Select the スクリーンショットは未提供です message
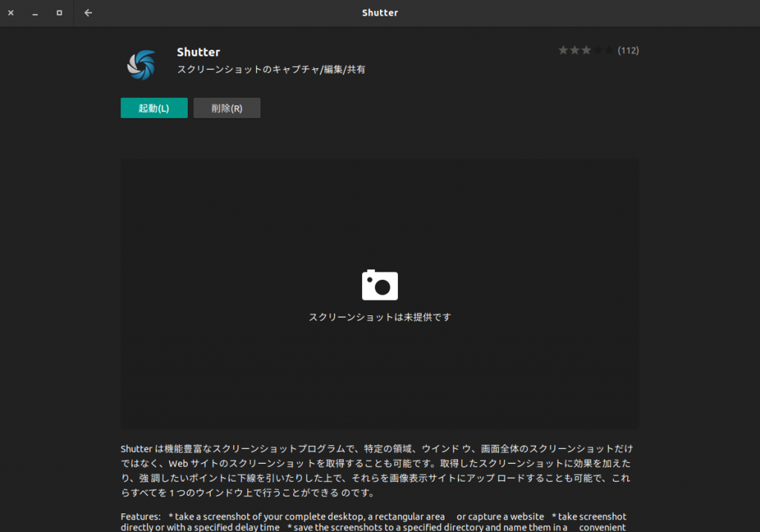Image resolution: width=760 pixels, height=532 pixels. point(380,318)
